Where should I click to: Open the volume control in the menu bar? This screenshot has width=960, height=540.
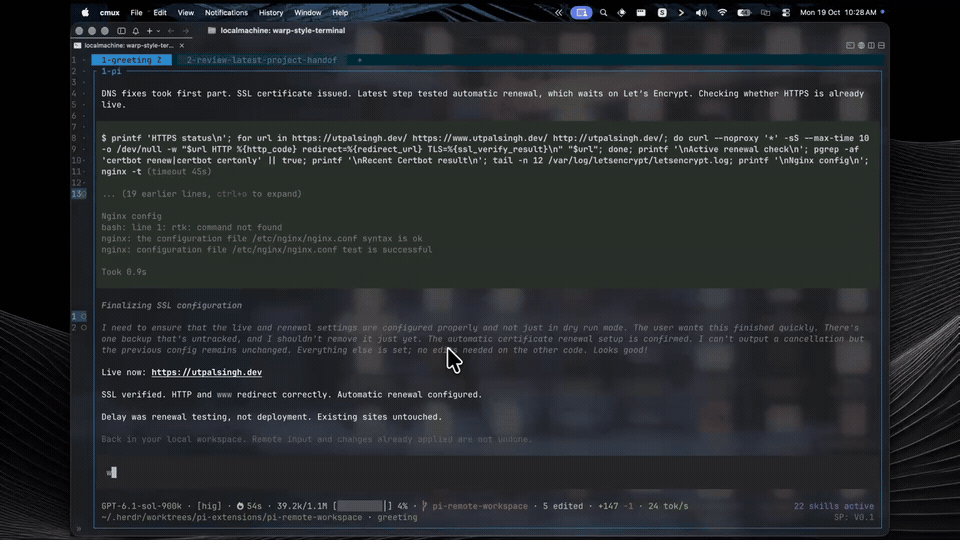click(x=701, y=12)
